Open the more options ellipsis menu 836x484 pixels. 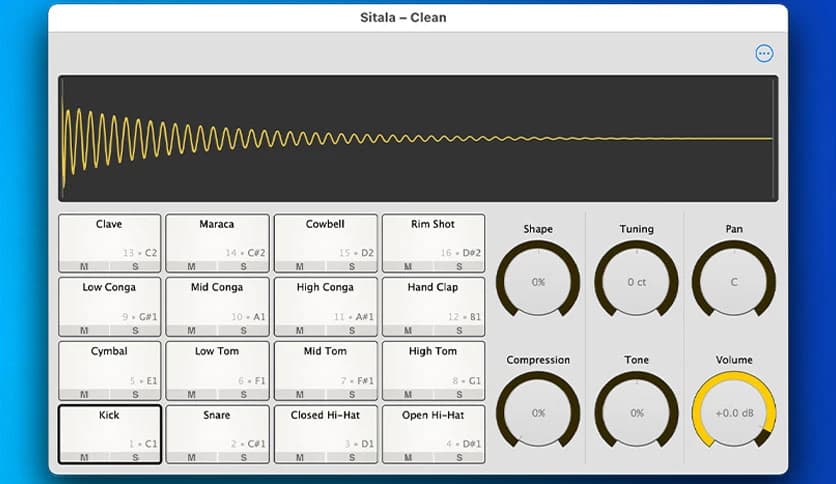pyautogui.click(x=764, y=53)
